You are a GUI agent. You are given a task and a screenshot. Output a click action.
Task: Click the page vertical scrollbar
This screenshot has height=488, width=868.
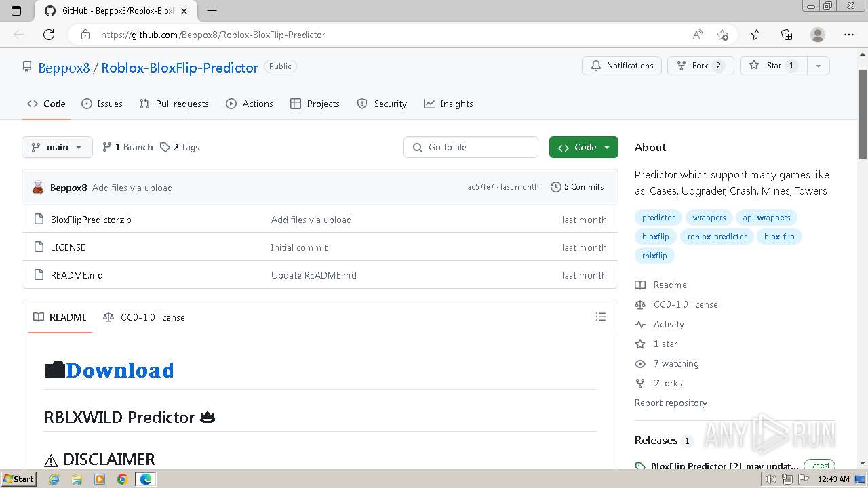tap(863, 114)
